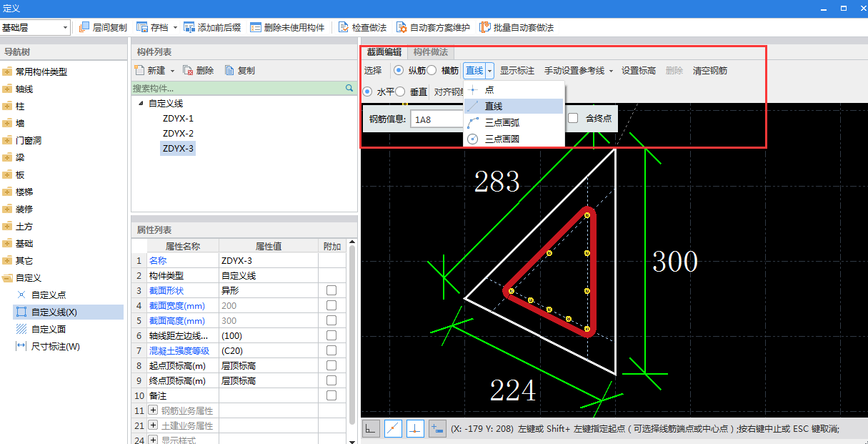Screen dimensions: 868x444
Task: Click the 名称 value cell ZDYX-3
Action: click(x=269, y=260)
